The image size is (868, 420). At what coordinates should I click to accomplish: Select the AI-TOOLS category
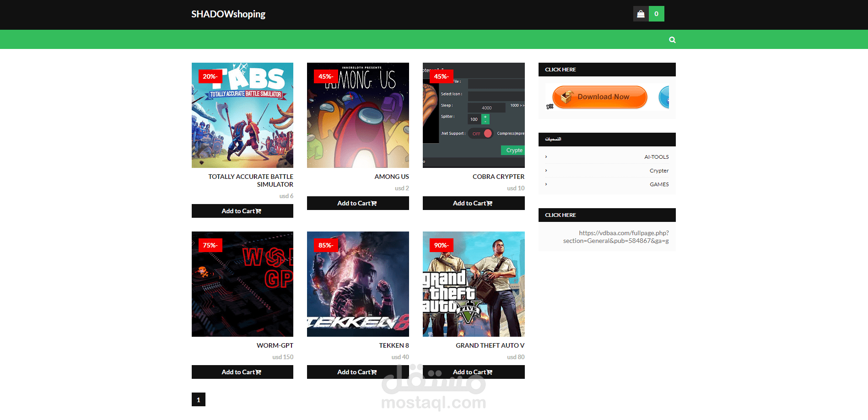click(657, 157)
